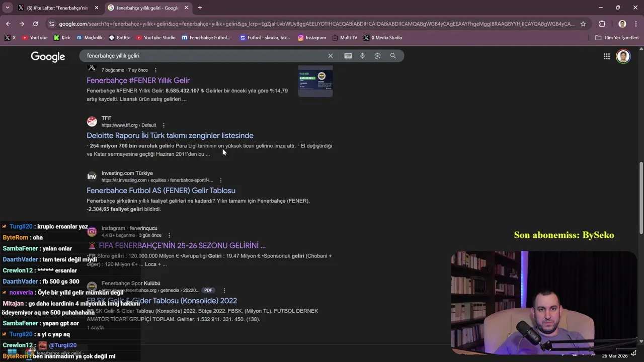
Task: Search by image with the lens icon
Action: [377, 56]
